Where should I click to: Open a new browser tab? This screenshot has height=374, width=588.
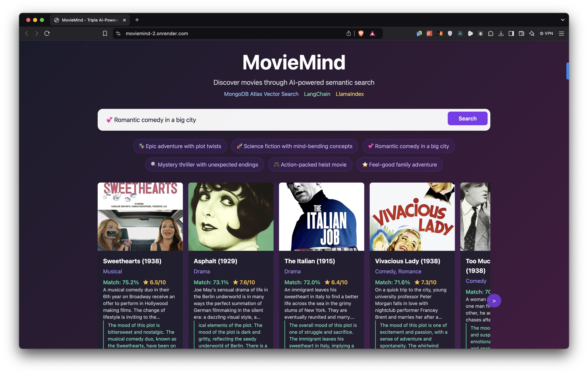(137, 20)
